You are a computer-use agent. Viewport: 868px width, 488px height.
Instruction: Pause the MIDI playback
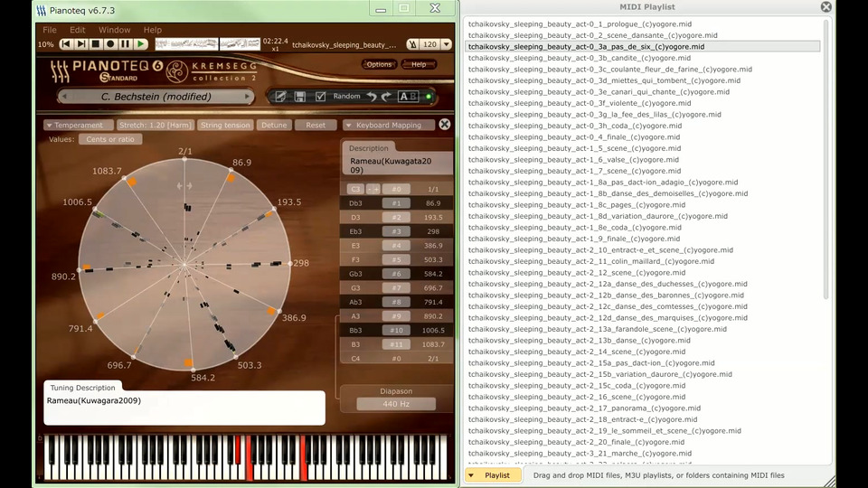pos(125,43)
